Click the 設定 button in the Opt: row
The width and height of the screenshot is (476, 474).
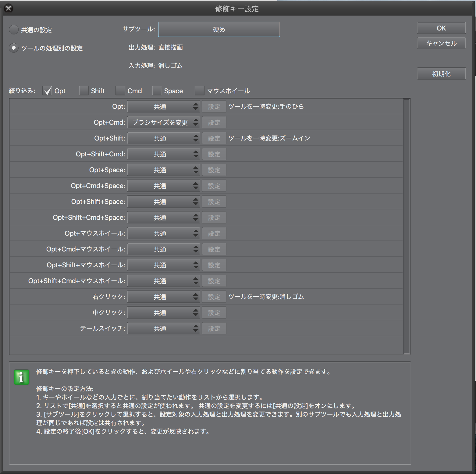click(x=214, y=107)
